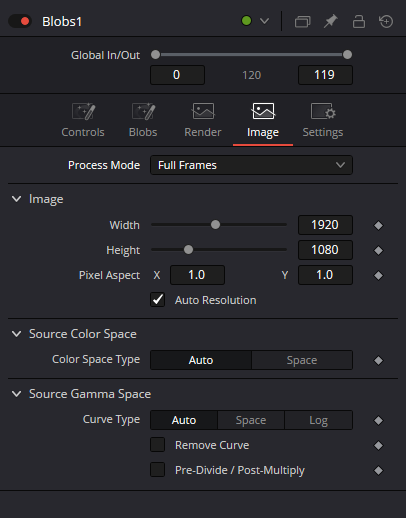Open the tile color dropdown arrow
Viewport: 406px width, 518px height.
[264, 21]
